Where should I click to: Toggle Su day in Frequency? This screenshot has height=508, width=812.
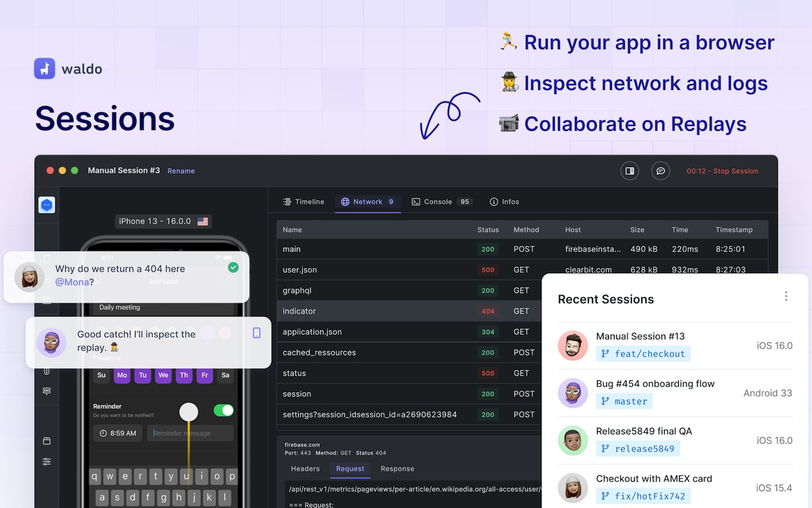pos(101,375)
